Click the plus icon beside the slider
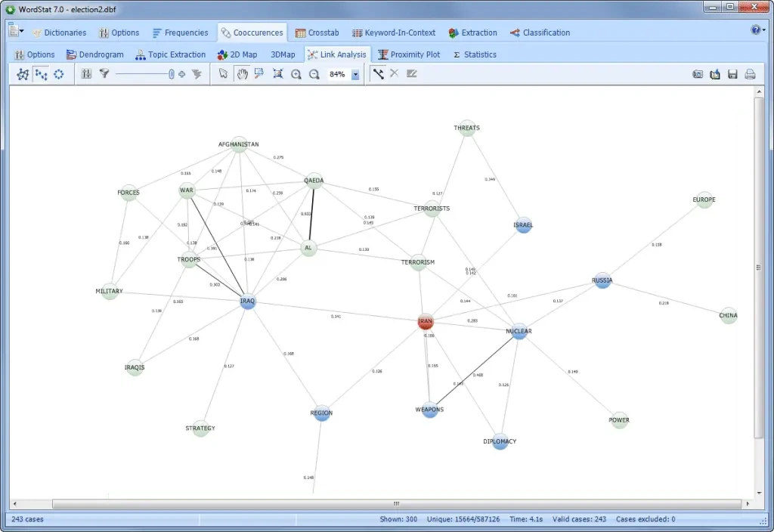 coord(181,74)
